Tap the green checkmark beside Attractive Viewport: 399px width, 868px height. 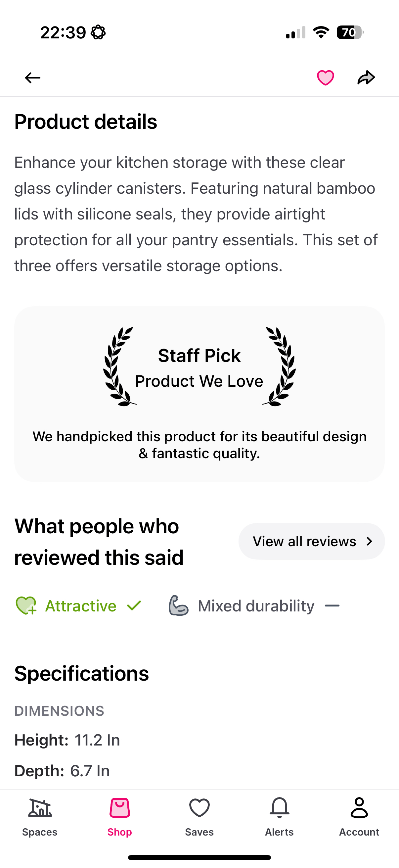point(134,605)
